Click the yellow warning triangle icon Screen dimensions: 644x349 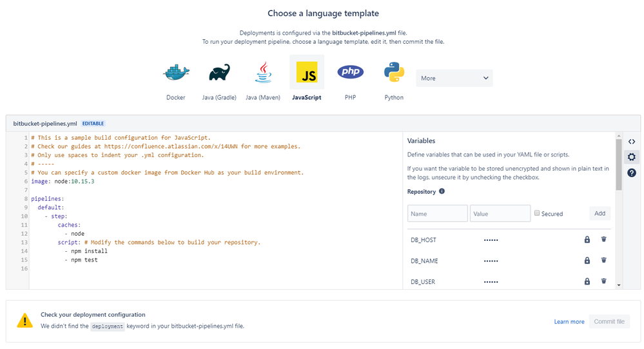pos(24,321)
